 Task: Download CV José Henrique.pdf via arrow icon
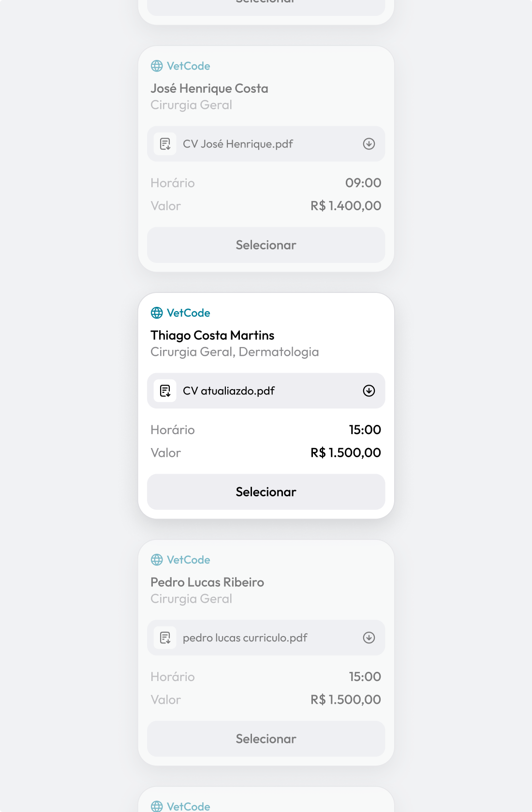pyautogui.click(x=369, y=144)
